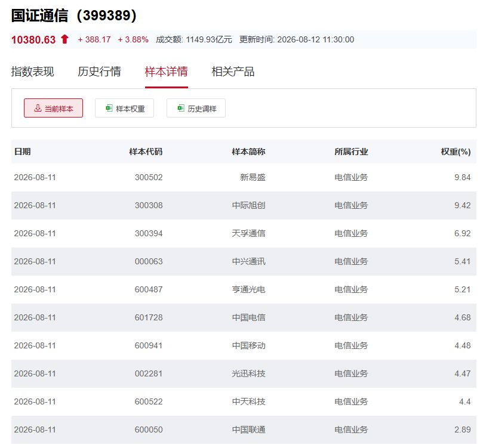Click the 当前样本 button
The height and width of the screenshot is (448, 480).
pyautogui.click(x=53, y=108)
